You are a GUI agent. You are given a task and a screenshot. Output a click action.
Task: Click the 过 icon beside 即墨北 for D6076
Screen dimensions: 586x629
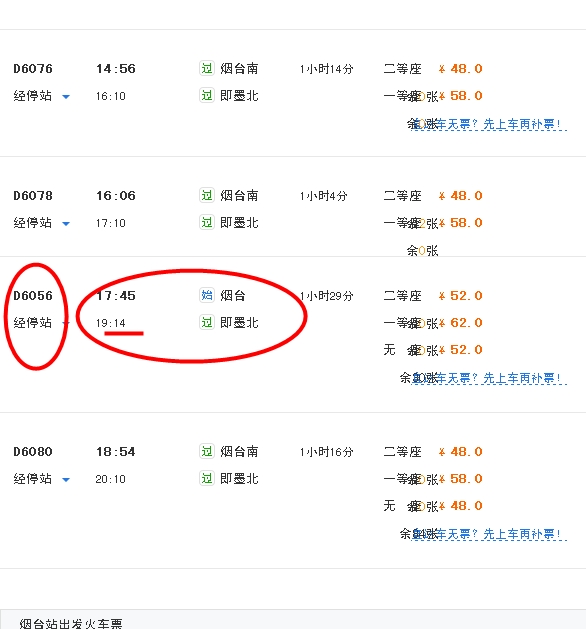tap(207, 96)
